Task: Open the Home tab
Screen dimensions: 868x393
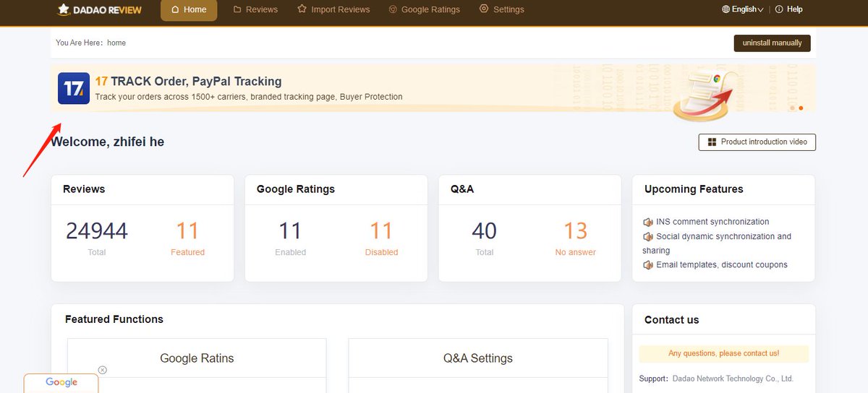Action: point(189,9)
